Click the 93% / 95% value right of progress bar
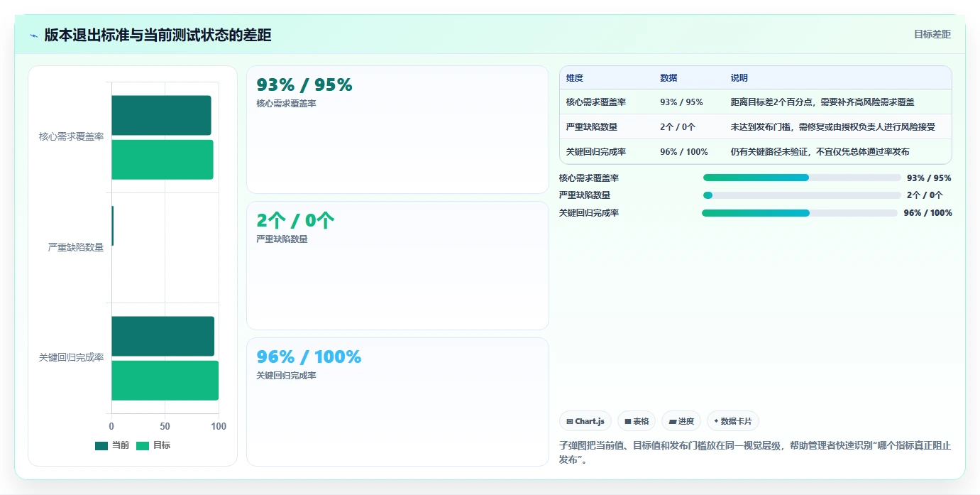Screen dimensions: 980x495 point(929,178)
